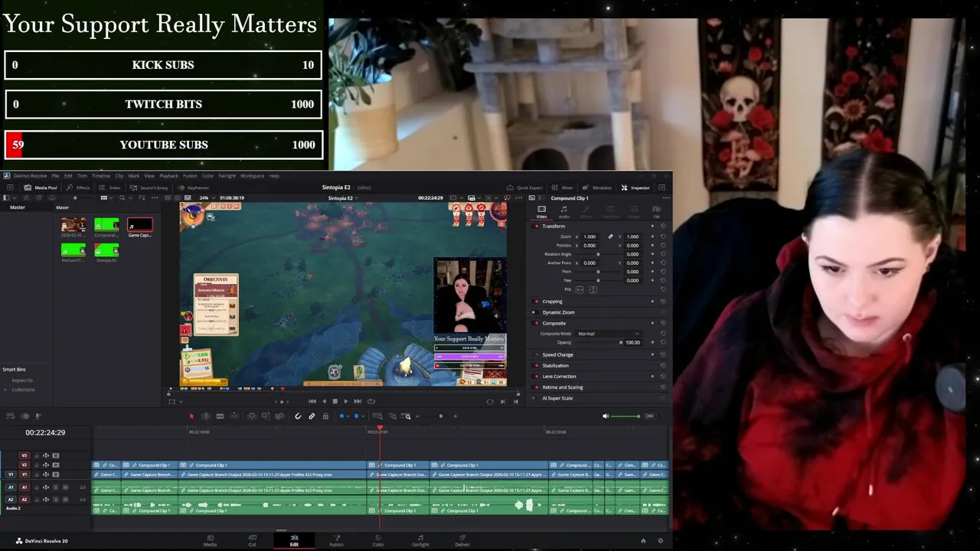Open the Mixer panel

pos(562,187)
